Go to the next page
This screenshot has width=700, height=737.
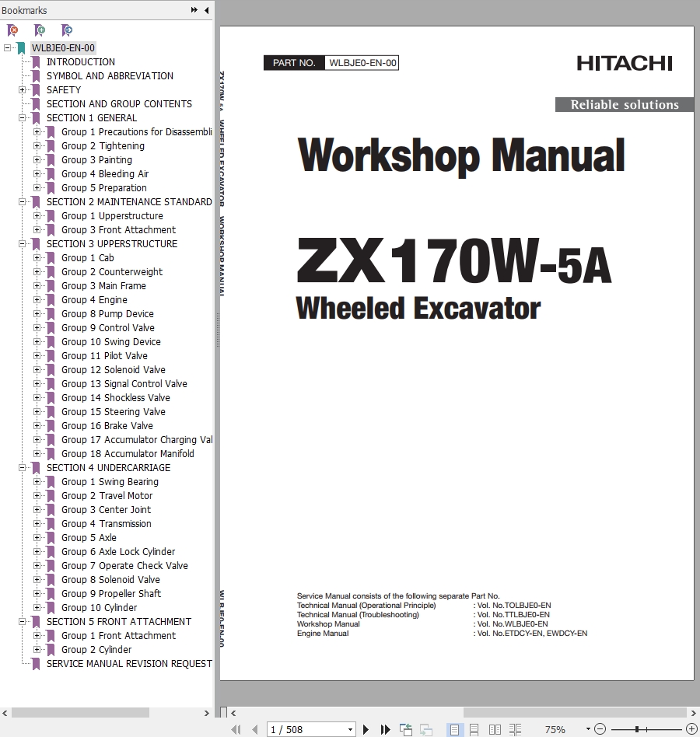[366, 729]
